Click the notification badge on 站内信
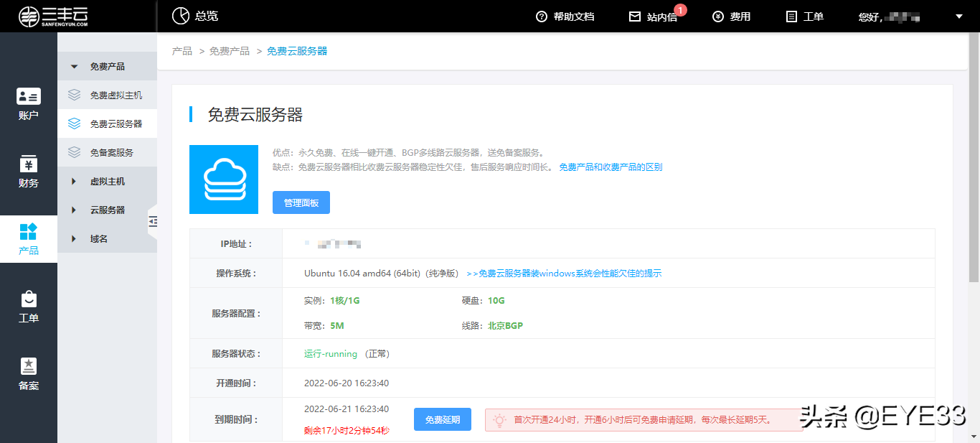980x443 pixels. [680, 10]
